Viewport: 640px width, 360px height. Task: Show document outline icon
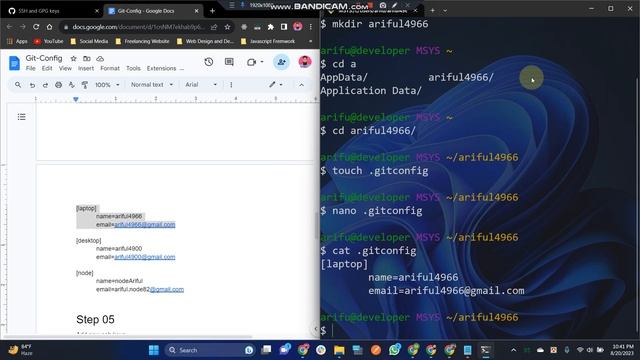(x=22, y=117)
